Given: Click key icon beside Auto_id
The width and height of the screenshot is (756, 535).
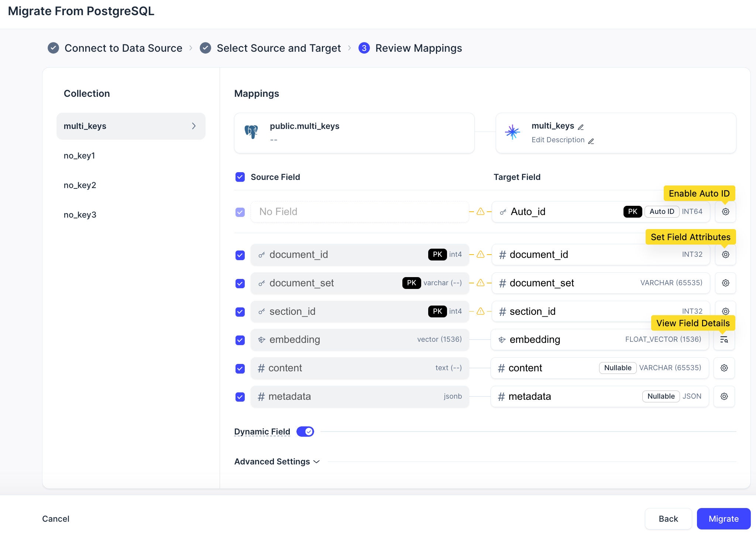Looking at the screenshot, I should coord(503,212).
